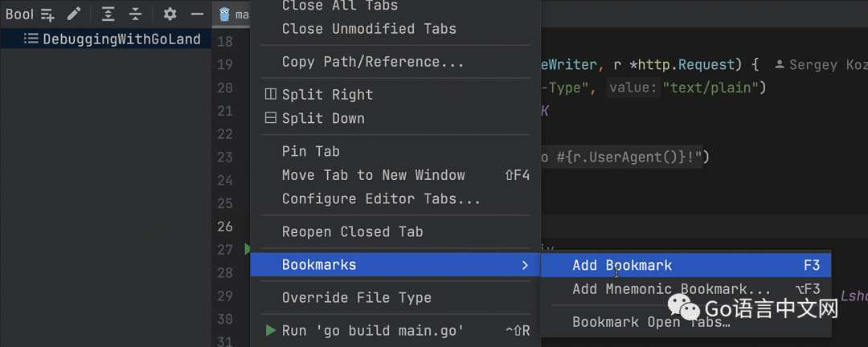Click line number 26 in the gutter

tap(225, 227)
